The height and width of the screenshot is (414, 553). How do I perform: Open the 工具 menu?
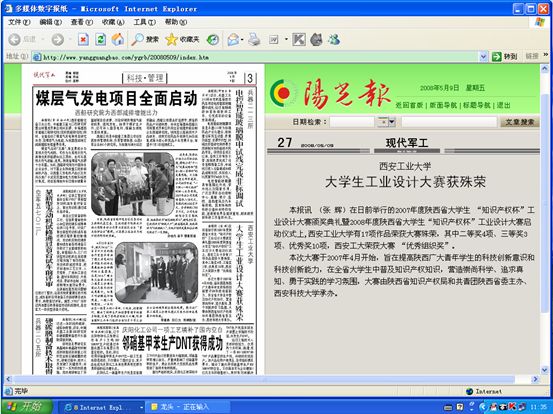(x=144, y=22)
